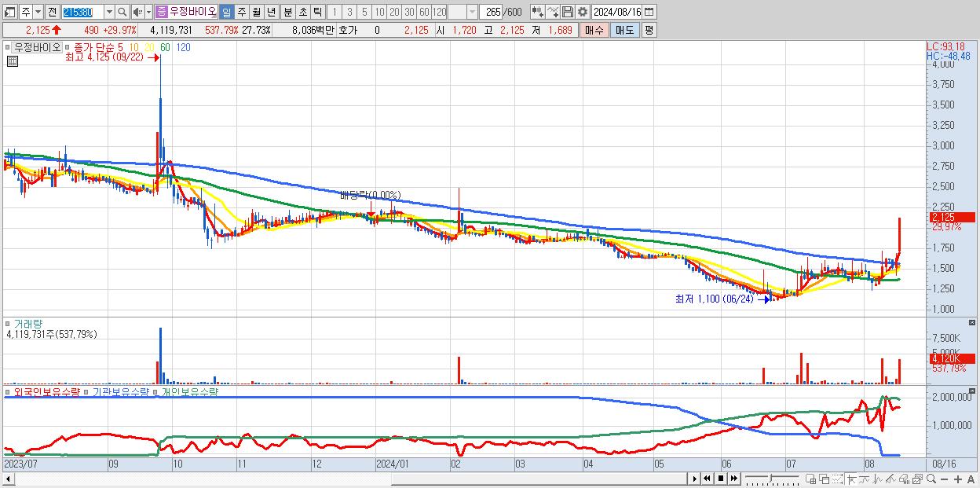Select interval 10 button
The image size is (980, 488).
pyautogui.click(x=379, y=12)
